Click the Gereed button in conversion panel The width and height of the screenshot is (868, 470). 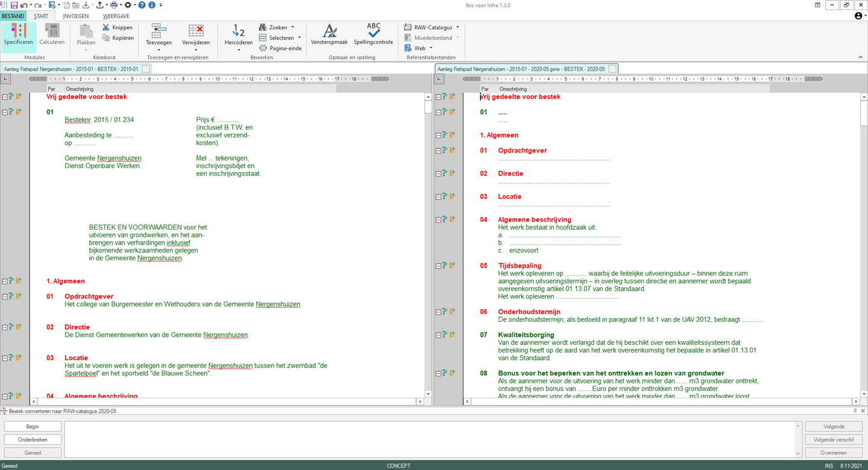[33, 453]
